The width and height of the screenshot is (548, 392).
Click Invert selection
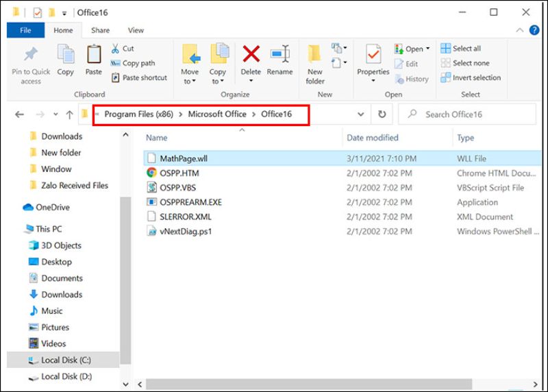[471, 77]
